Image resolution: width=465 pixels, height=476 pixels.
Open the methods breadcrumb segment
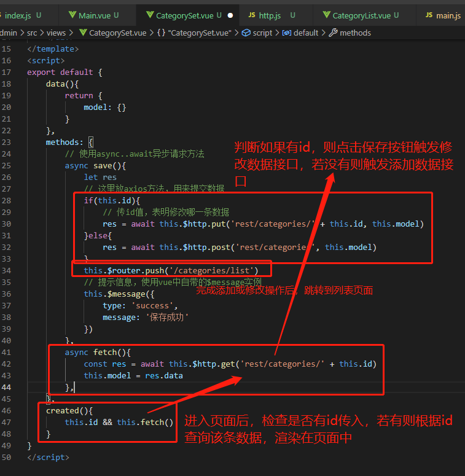click(355, 33)
